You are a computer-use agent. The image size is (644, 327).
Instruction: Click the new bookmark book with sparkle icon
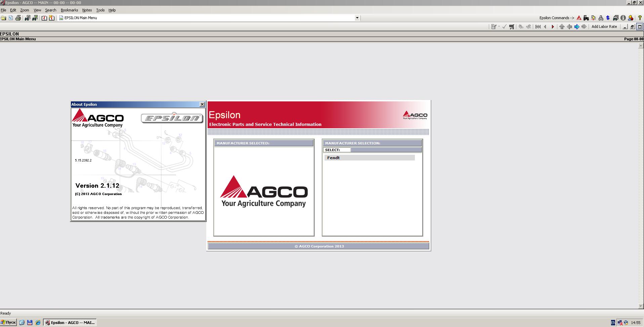coord(52,18)
